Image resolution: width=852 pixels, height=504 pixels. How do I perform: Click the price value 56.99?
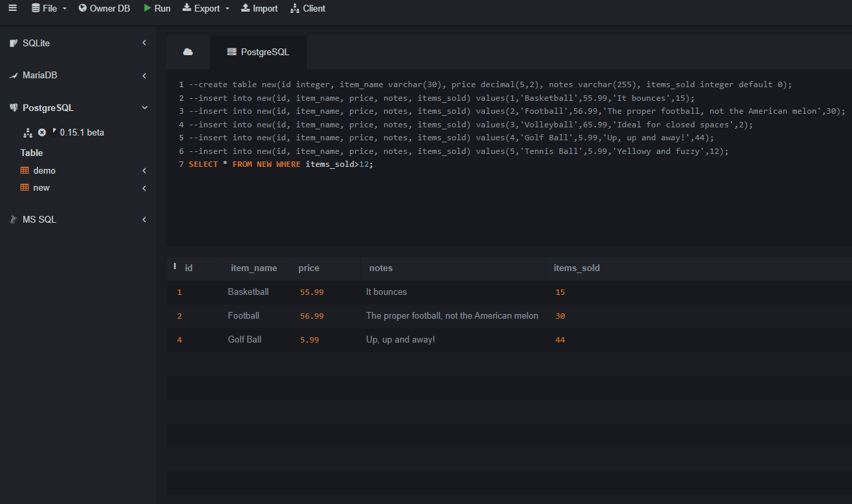(312, 316)
